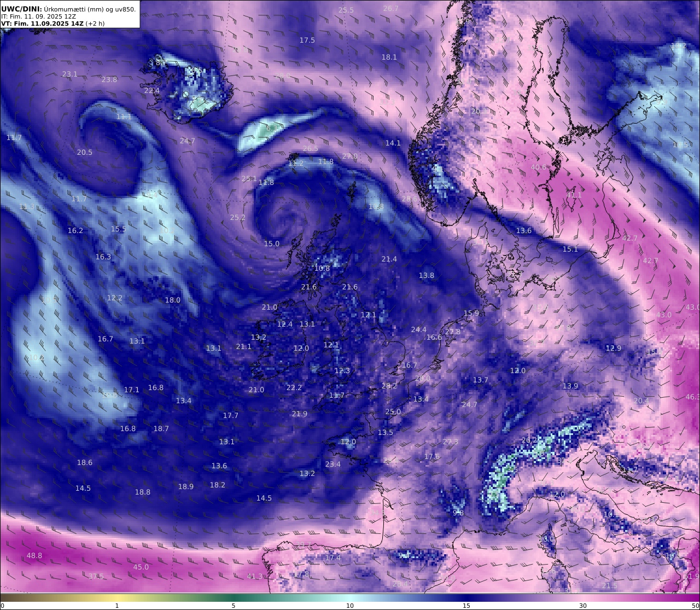Viewport: 700px width, 610px height.
Task: Click the 'UWC/DINI: Úrkomumætti (mm) og uv850.' title
Action: (68, 9)
